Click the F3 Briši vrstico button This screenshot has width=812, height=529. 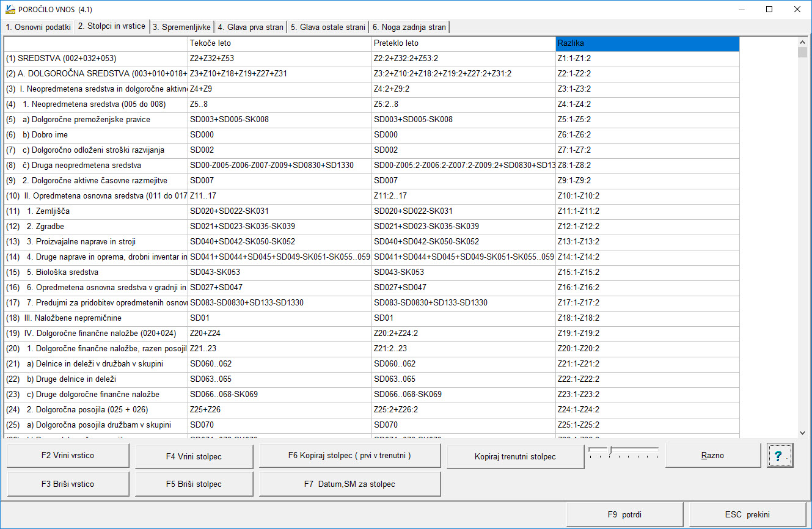click(x=68, y=484)
